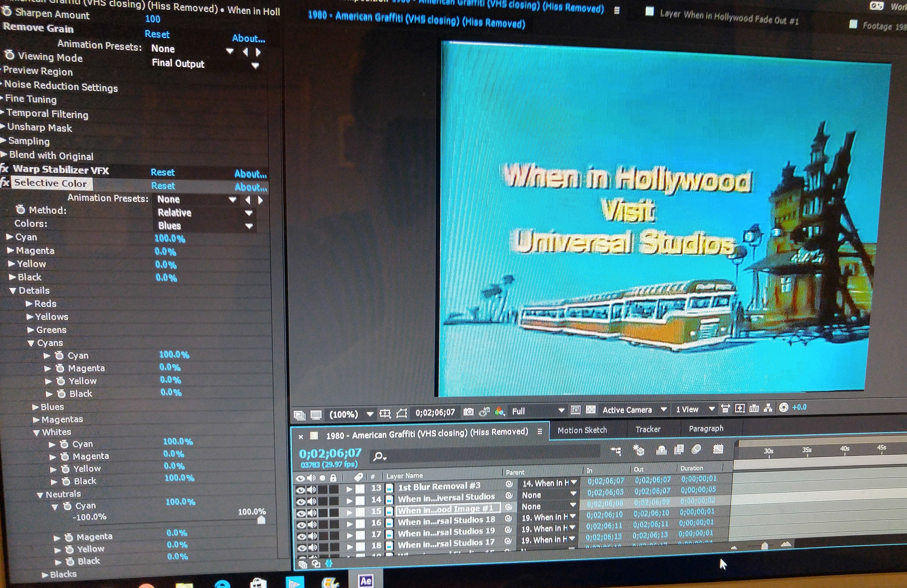Enable the Motion Blur icon in timeline

point(696,449)
